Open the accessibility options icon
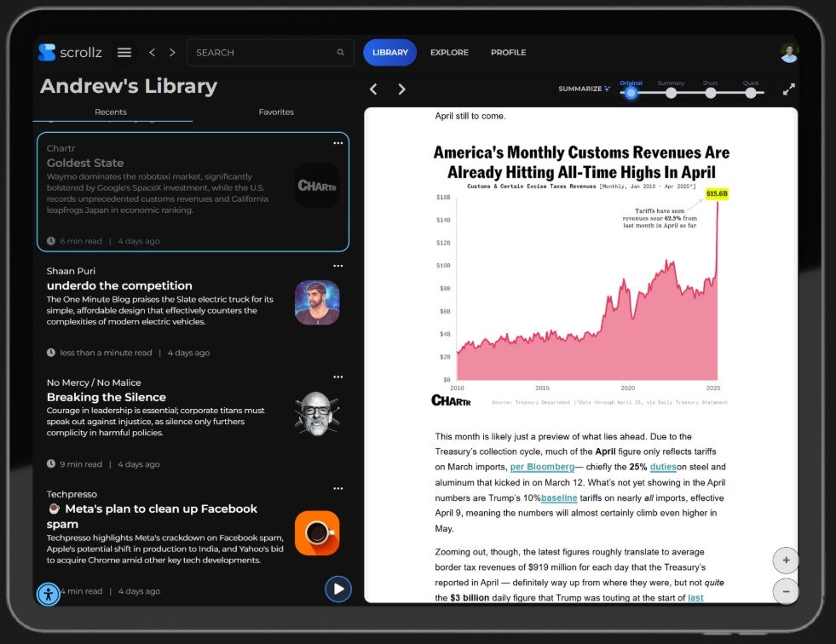The image size is (836, 644). (49, 594)
